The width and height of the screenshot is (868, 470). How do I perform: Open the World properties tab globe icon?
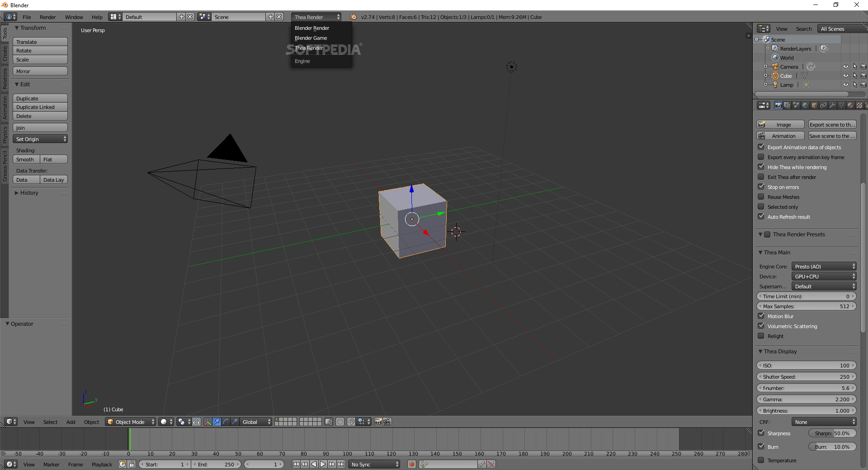[805, 105]
